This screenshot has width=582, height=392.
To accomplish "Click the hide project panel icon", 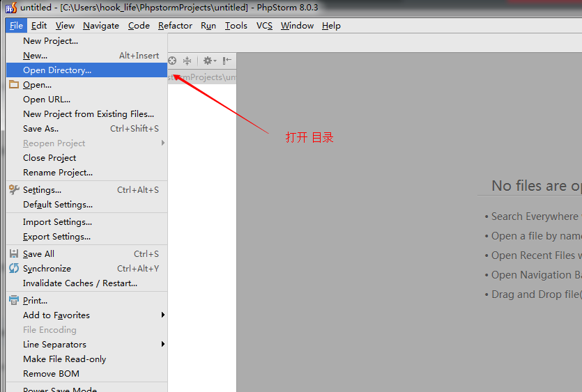I will click(227, 61).
